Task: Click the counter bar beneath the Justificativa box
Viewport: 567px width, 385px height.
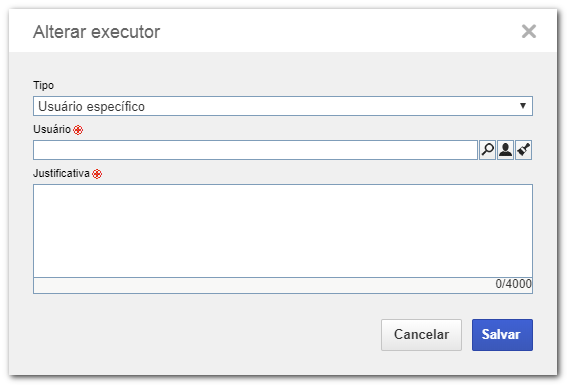Action: click(283, 286)
